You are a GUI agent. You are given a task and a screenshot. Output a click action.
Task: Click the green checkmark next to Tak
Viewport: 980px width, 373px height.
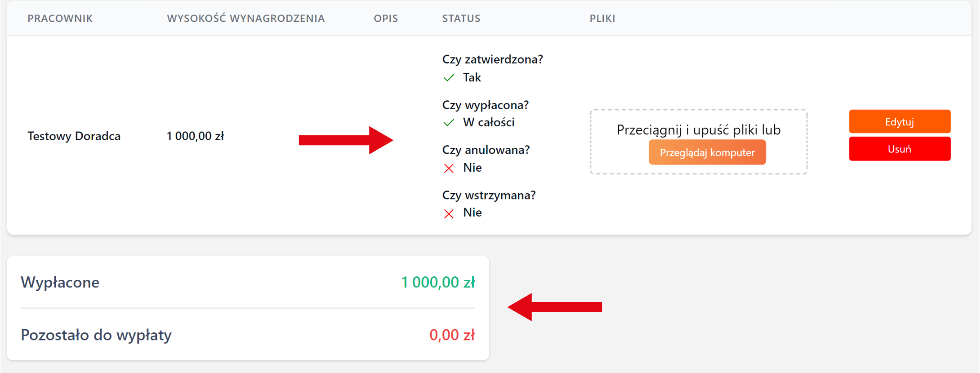pyautogui.click(x=449, y=78)
